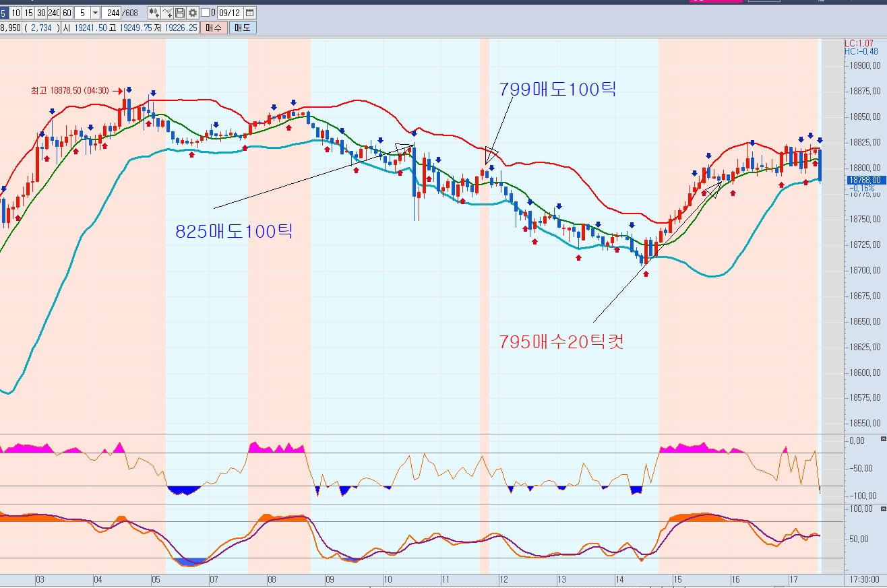Click the 03 hour label on time axis

pyautogui.click(x=40, y=579)
